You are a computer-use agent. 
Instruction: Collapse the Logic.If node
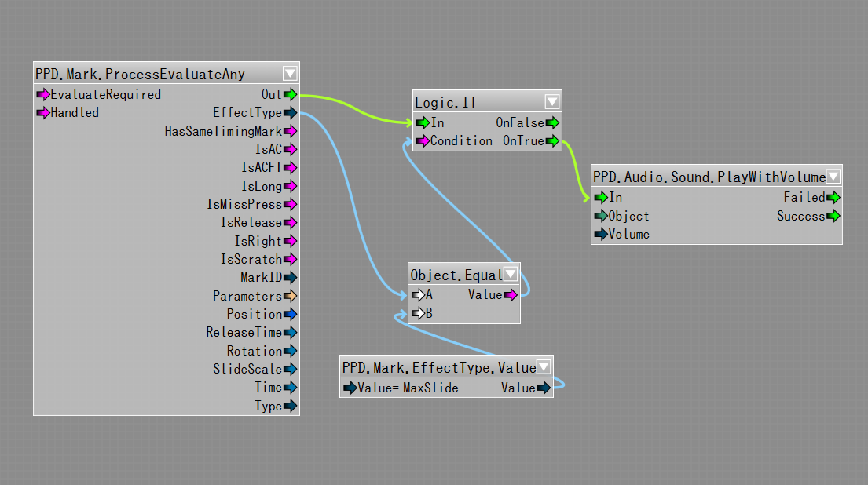(552, 102)
